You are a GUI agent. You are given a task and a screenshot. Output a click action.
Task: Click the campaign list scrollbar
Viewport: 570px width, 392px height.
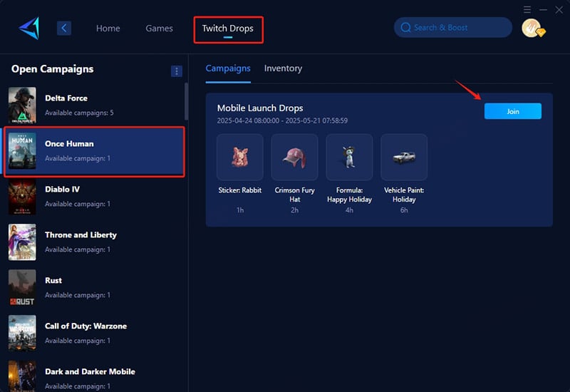pyautogui.click(x=187, y=102)
